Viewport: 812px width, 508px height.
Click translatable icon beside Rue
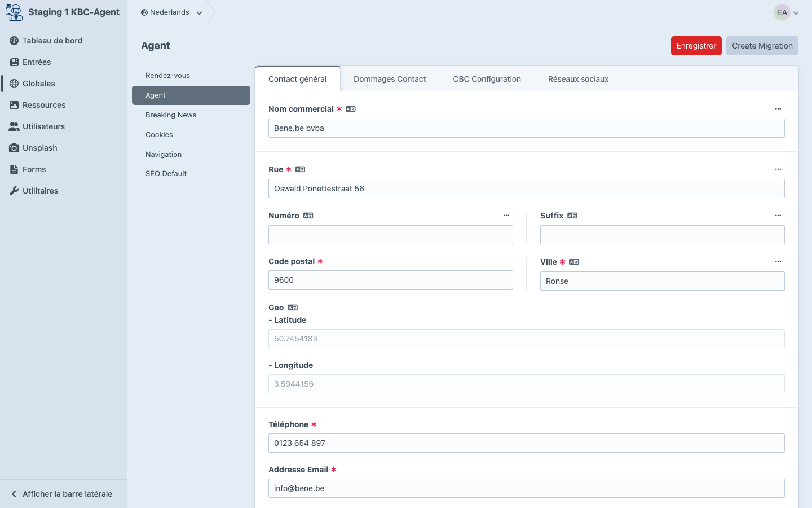coord(300,169)
